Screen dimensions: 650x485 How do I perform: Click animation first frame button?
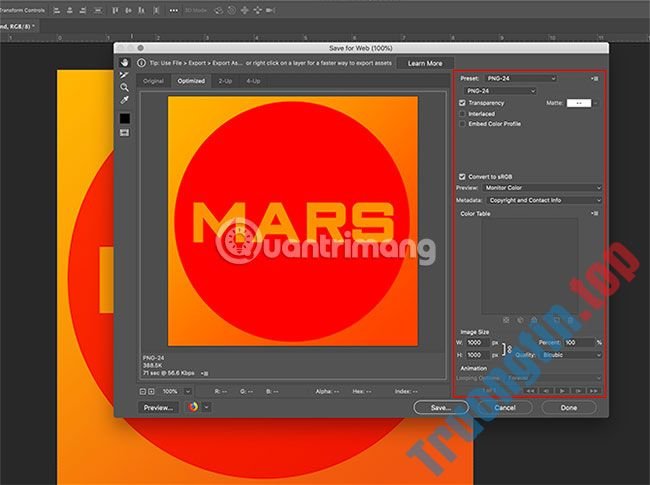tap(530, 390)
